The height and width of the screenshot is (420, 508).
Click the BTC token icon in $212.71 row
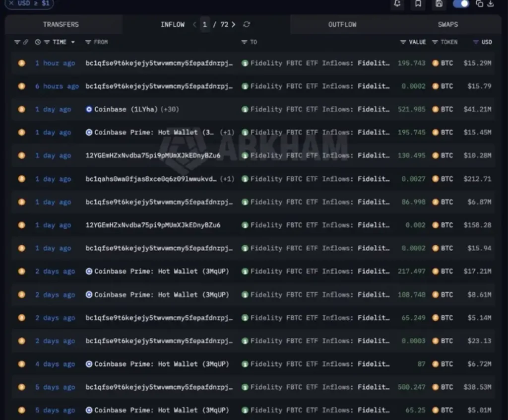(436, 179)
